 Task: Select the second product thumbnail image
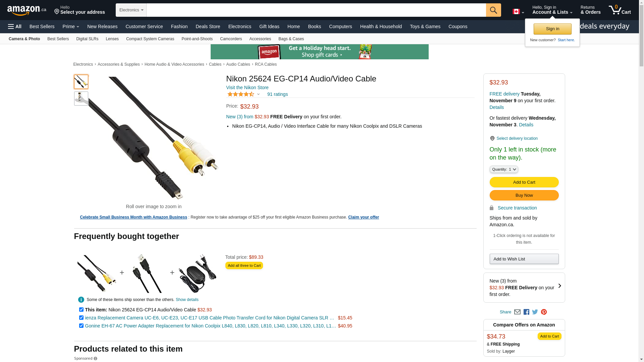click(81, 99)
